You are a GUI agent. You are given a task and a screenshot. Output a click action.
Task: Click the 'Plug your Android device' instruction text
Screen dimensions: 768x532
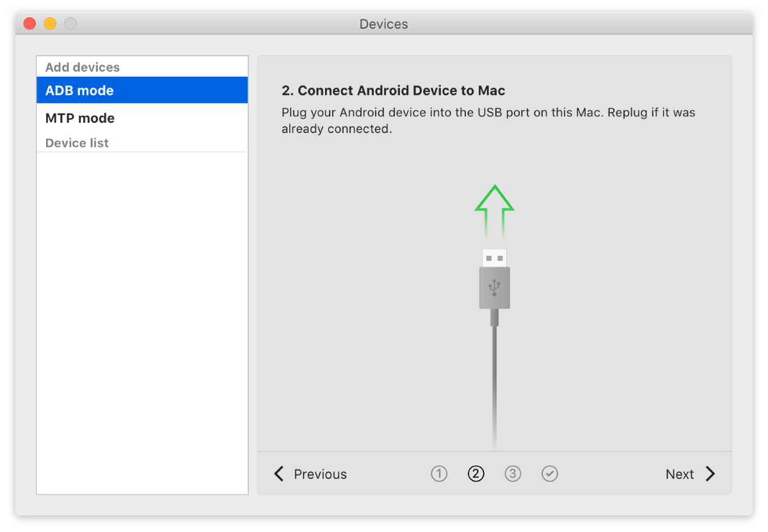point(488,121)
